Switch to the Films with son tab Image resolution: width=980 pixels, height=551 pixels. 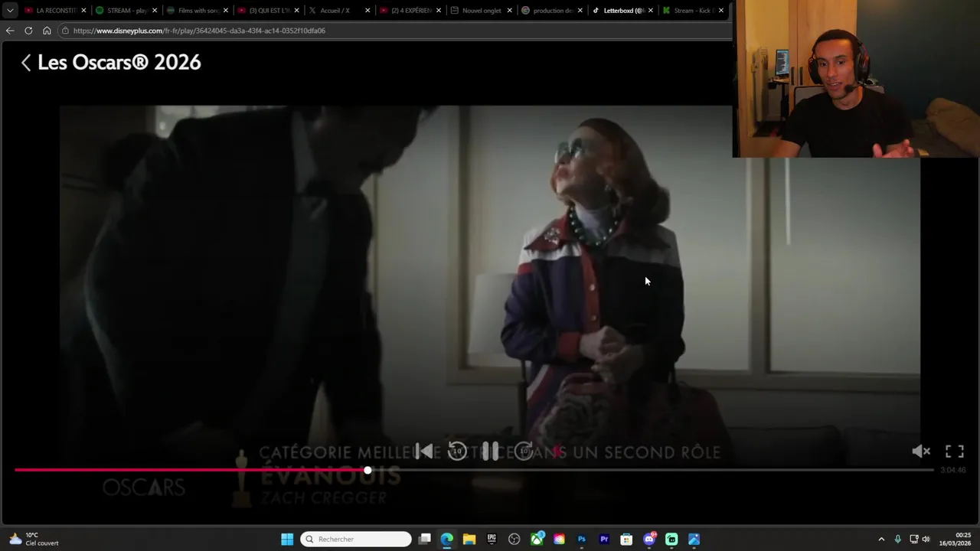pyautogui.click(x=198, y=11)
